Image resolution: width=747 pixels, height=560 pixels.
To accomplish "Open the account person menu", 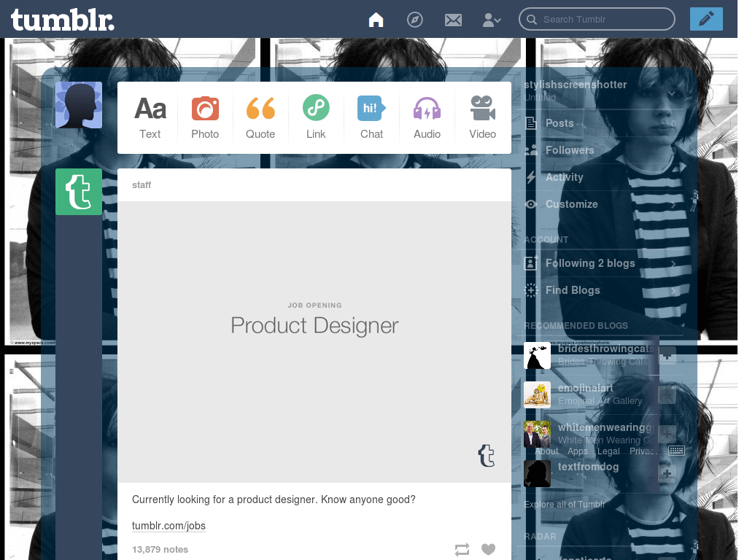I will pyautogui.click(x=491, y=20).
